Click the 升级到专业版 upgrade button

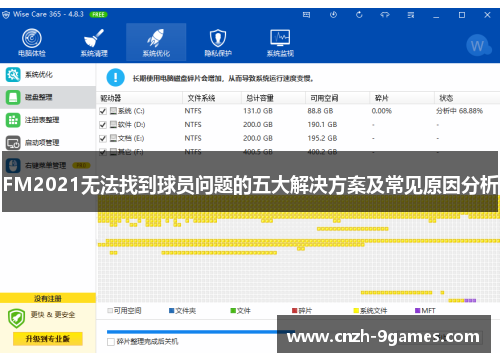[x=48, y=339]
